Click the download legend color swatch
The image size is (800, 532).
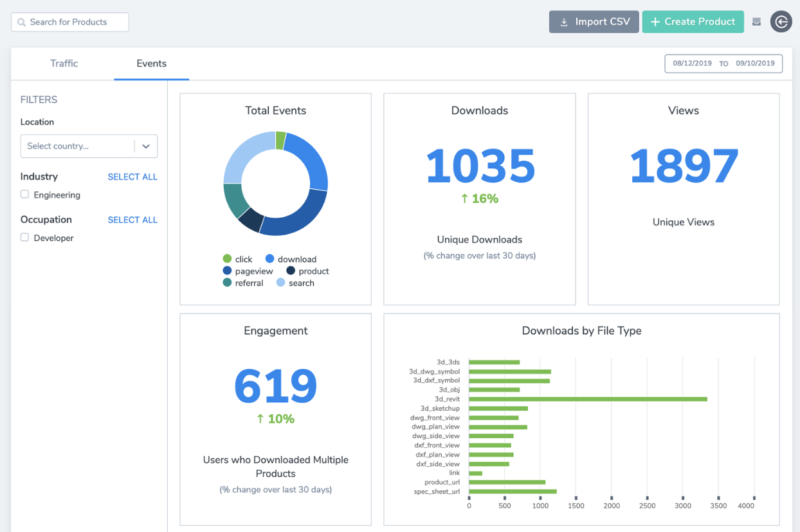(x=270, y=259)
